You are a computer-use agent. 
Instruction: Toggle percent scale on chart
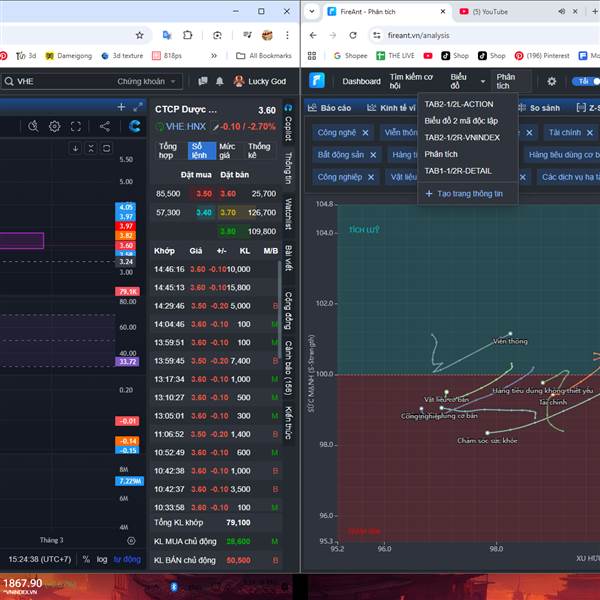point(86,559)
